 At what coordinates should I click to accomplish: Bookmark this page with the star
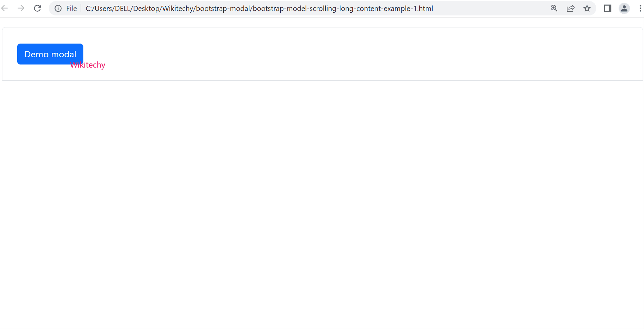(x=587, y=8)
